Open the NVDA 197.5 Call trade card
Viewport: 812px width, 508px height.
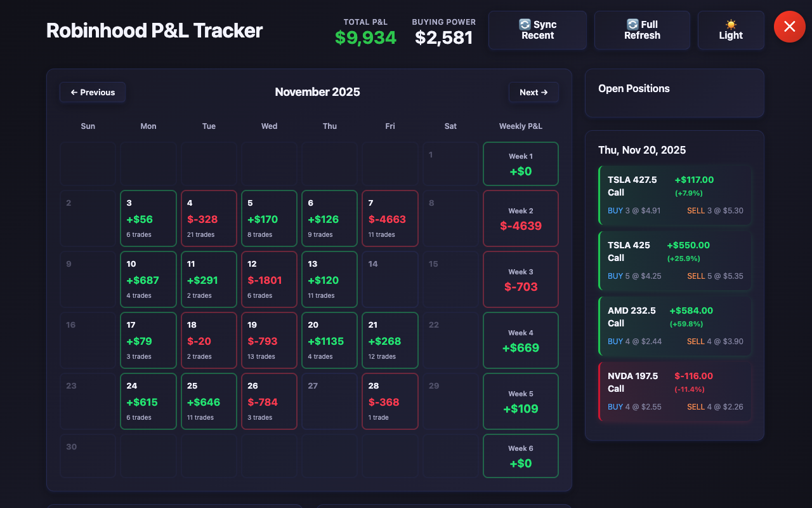click(x=675, y=392)
